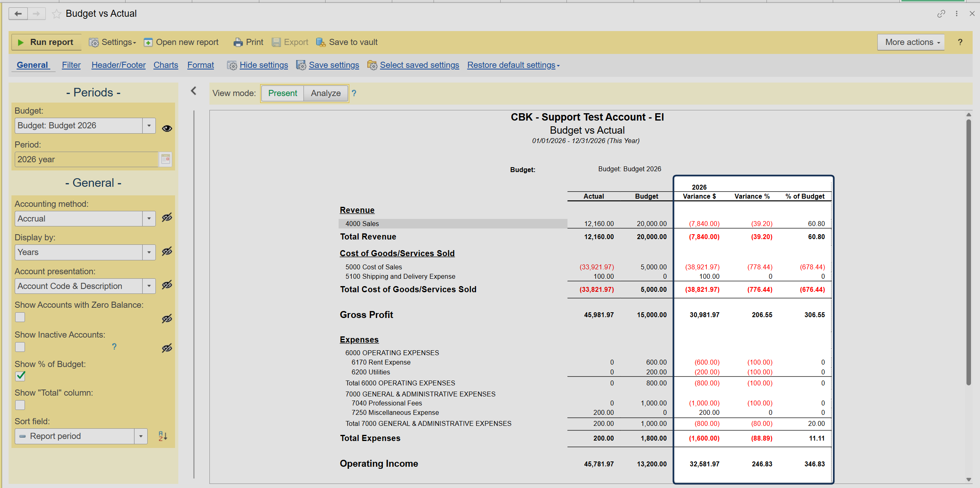Open the Accounting method dropdown
The height and width of the screenshot is (488, 980).
(x=149, y=219)
